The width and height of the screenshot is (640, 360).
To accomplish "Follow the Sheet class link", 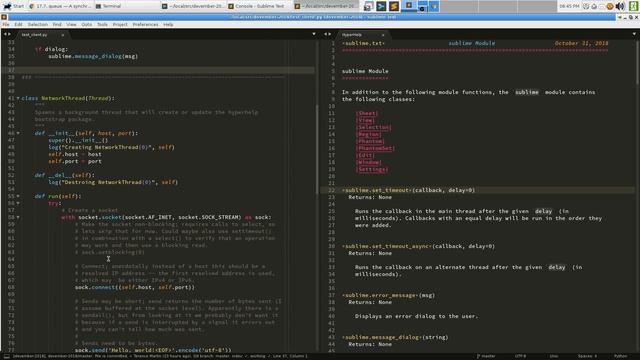I will [x=367, y=113].
